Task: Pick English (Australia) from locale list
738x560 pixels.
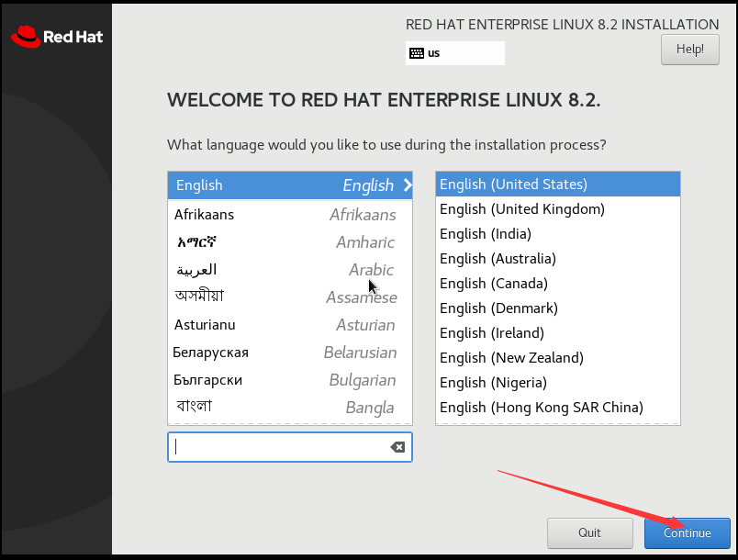Action: 558,258
